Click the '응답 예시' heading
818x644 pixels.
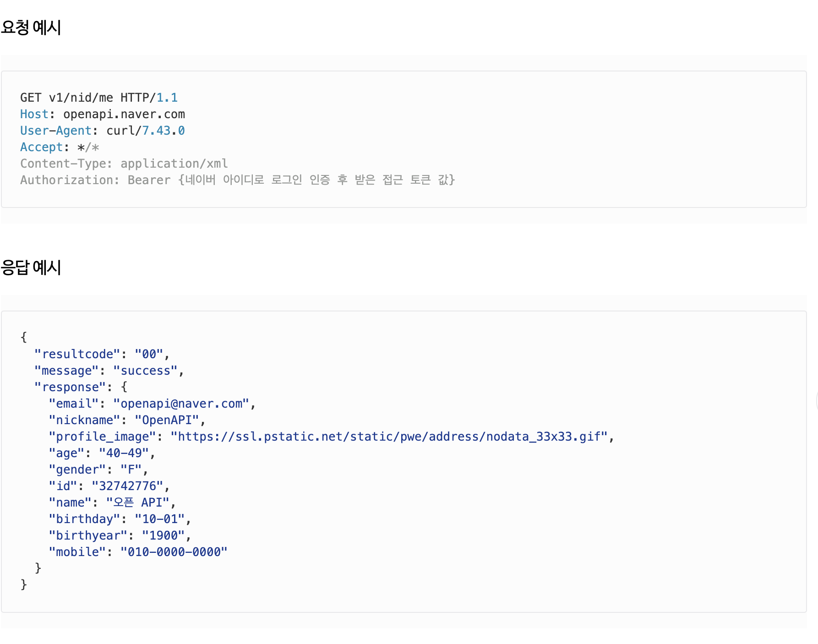31,267
